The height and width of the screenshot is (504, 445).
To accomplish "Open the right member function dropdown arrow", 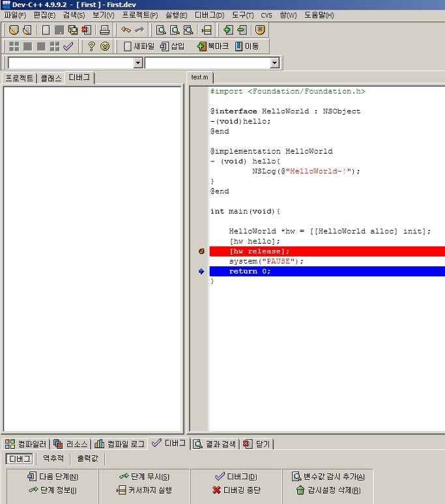I will point(274,63).
